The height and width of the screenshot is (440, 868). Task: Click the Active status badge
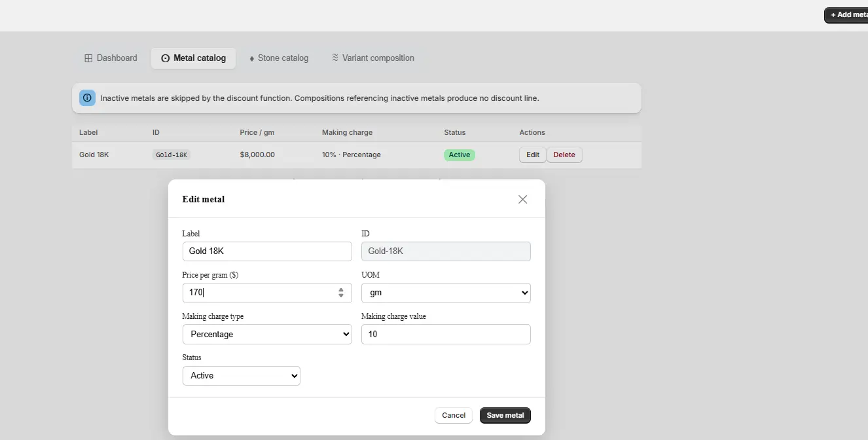point(460,155)
